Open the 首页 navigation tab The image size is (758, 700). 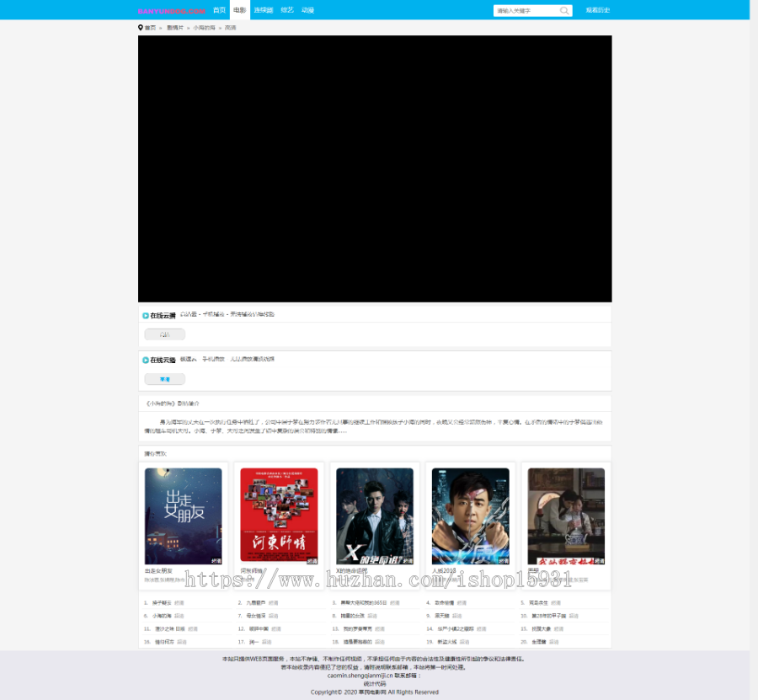(219, 10)
